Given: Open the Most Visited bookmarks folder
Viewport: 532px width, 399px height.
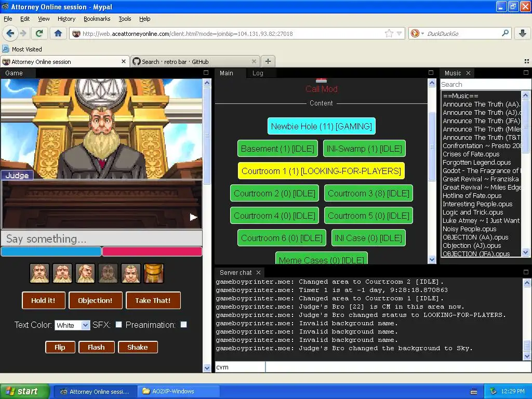Looking at the screenshot, I should [x=22, y=49].
